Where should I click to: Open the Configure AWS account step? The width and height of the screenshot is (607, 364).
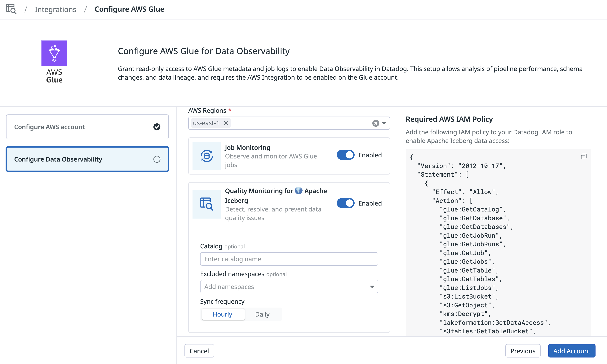87,127
